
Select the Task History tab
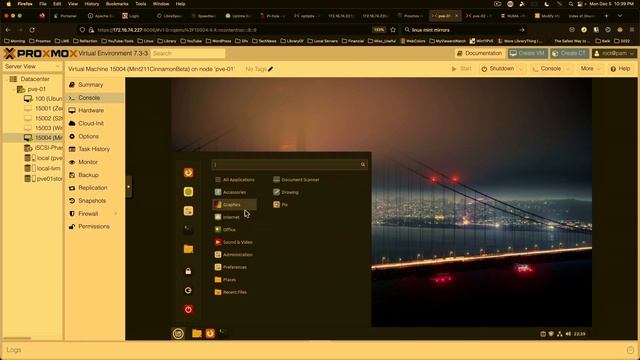tap(94, 149)
